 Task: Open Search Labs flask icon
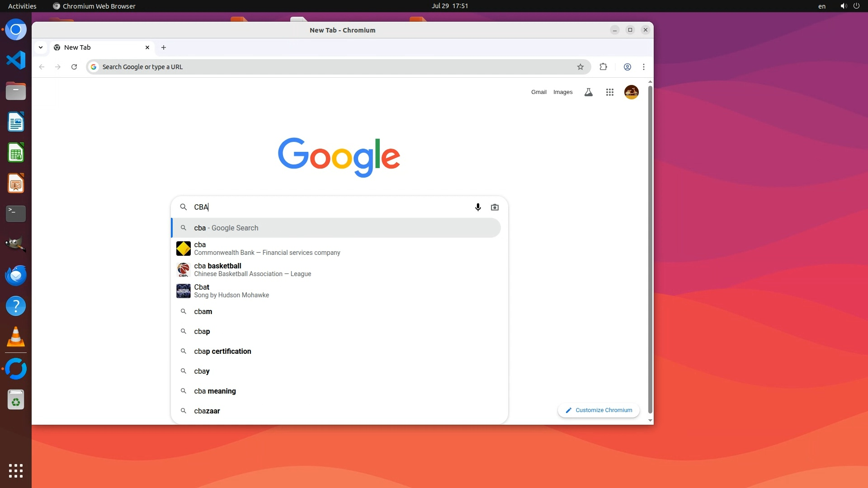tap(588, 92)
